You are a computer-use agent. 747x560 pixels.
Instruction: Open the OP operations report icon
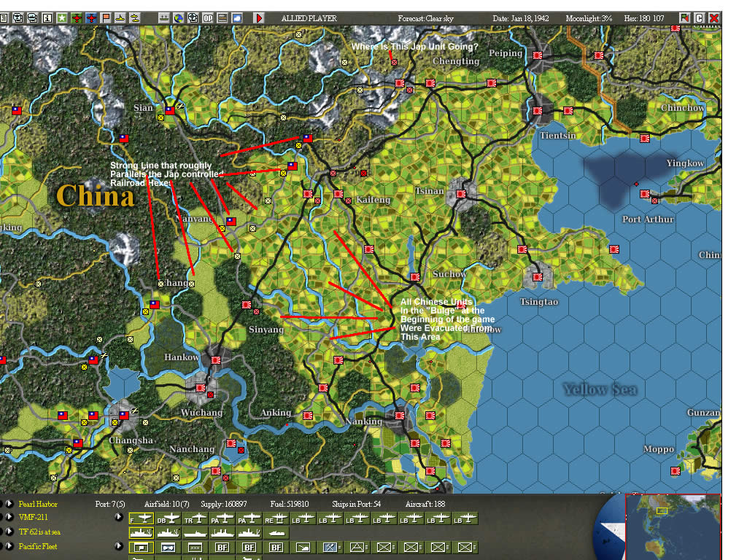point(208,18)
